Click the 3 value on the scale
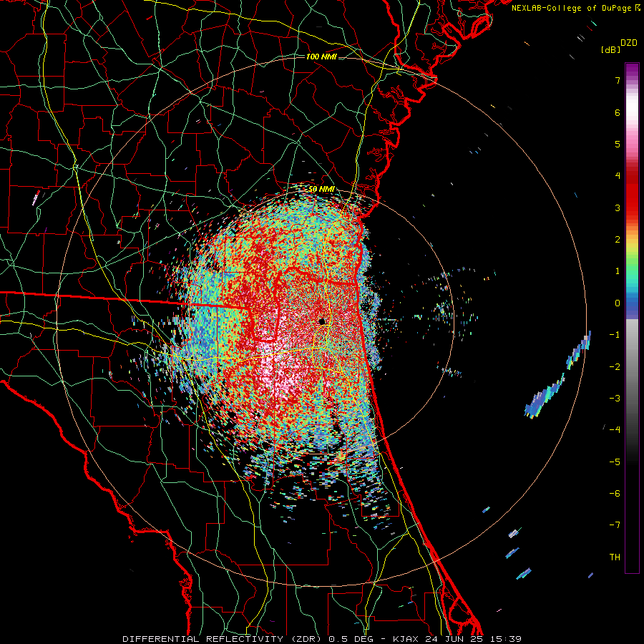The width and height of the screenshot is (644, 644). point(618,208)
